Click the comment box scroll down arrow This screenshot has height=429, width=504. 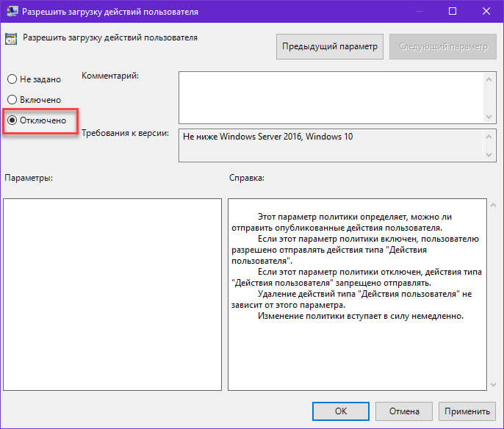tap(489, 116)
